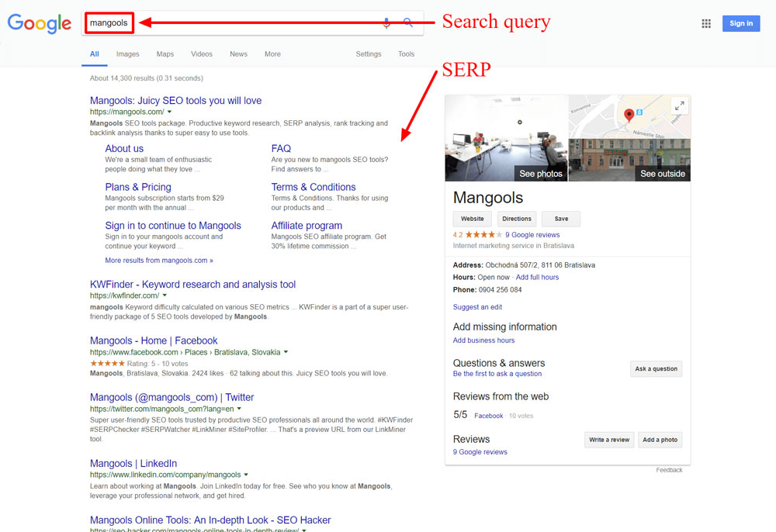Viewport: 776px width, 532px height.
Task: Open Plans & Pricing sitelink
Action: coord(138,188)
